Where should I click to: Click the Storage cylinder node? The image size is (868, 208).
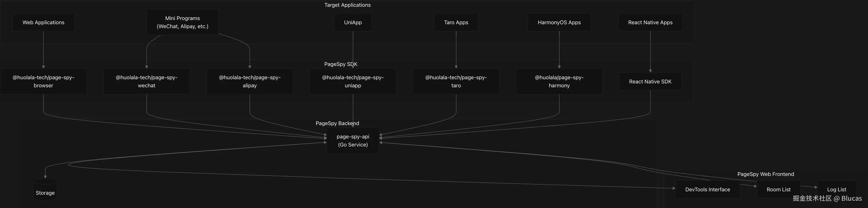[45, 189]
